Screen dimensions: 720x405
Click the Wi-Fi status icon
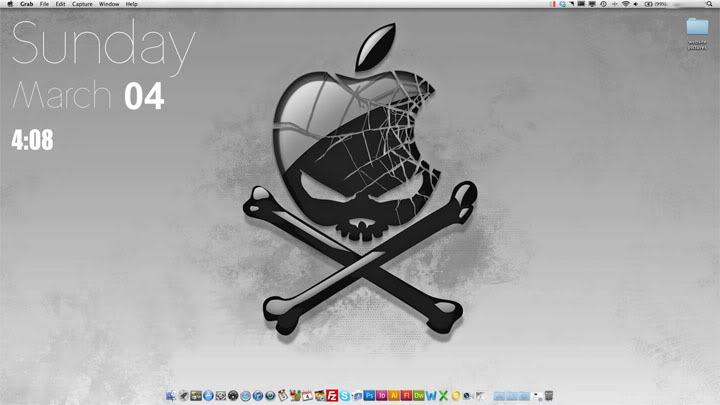pyautogui.click(x=625, y=4)
